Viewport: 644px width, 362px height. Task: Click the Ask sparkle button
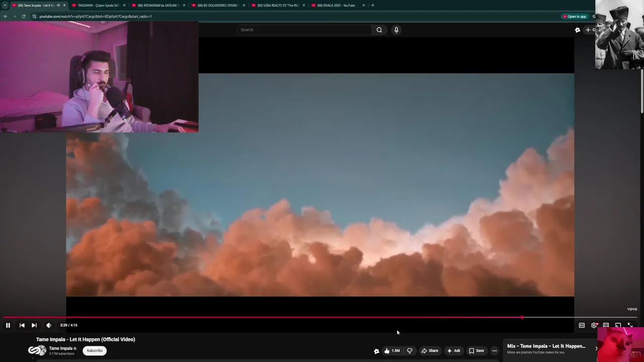pos(453,351)
